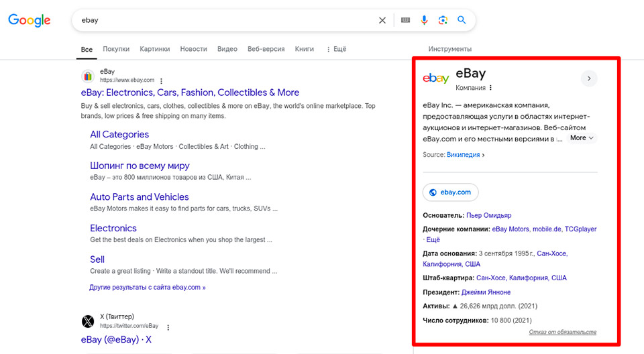This screenshot has height=354, width=644.
Task: Click the Число сотрудников label
Action: click(x=455, y=320)
